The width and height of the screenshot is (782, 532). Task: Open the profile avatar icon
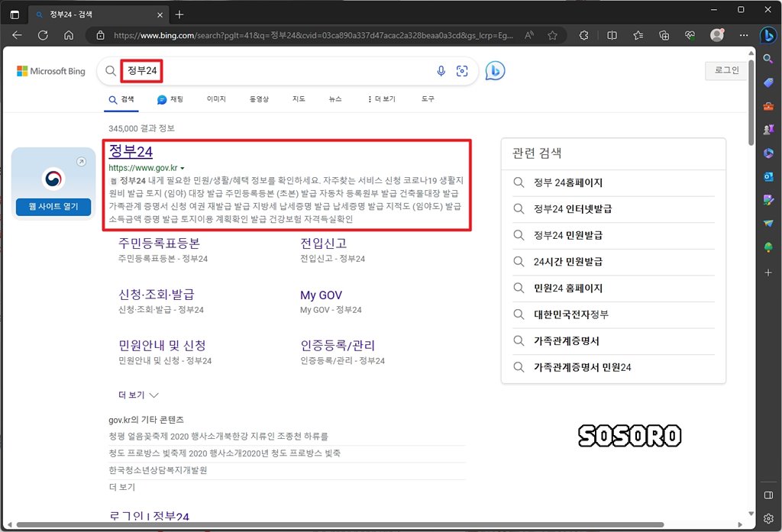coord(716,35)
